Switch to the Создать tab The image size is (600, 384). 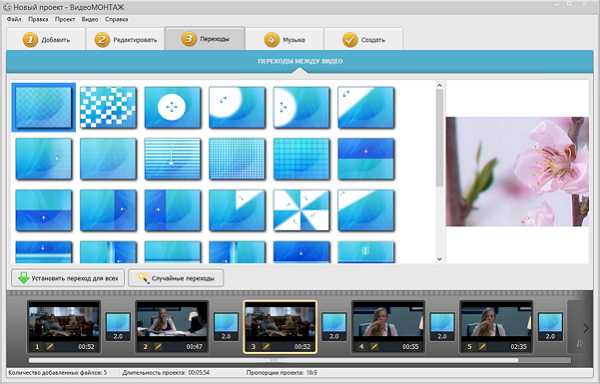point(364,39)
